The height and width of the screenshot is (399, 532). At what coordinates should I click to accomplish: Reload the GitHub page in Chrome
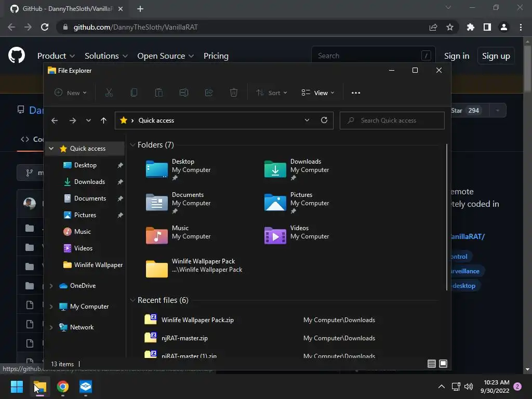point(45,27)
